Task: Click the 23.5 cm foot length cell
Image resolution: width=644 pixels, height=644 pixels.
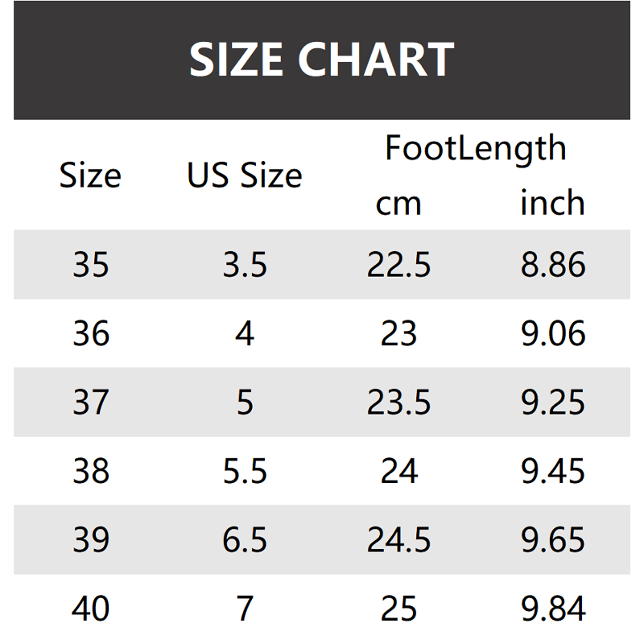Action: tap(398, 402)
